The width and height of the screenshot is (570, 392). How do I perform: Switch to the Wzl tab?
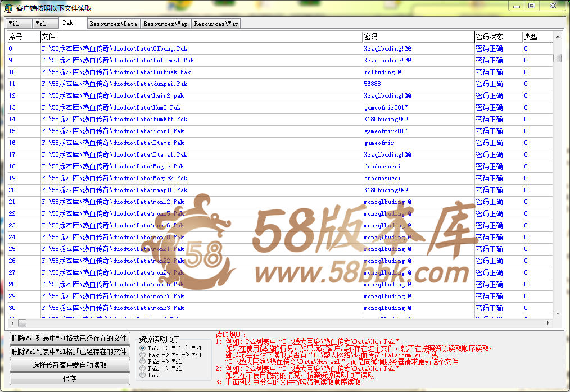coord(45,24)
